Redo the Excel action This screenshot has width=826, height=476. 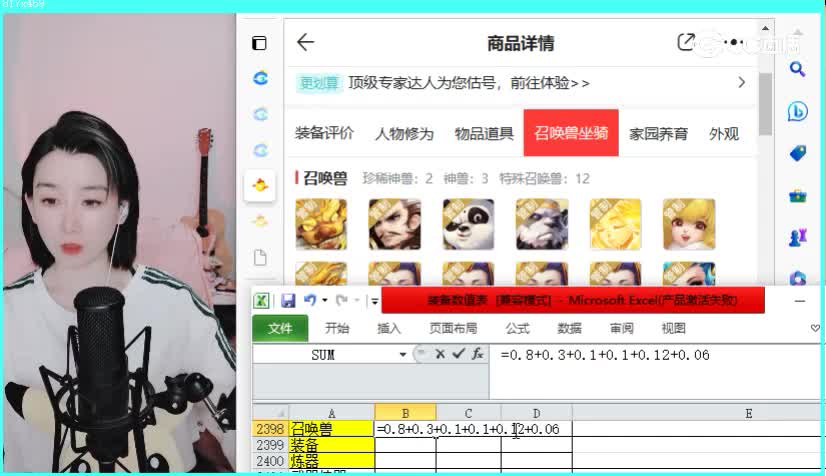click(342, 300)
